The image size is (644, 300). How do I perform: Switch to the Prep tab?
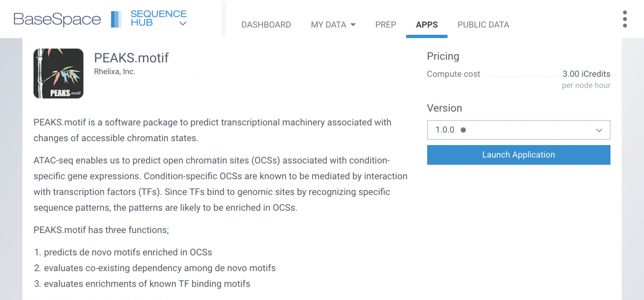click(x=386, y=25)
